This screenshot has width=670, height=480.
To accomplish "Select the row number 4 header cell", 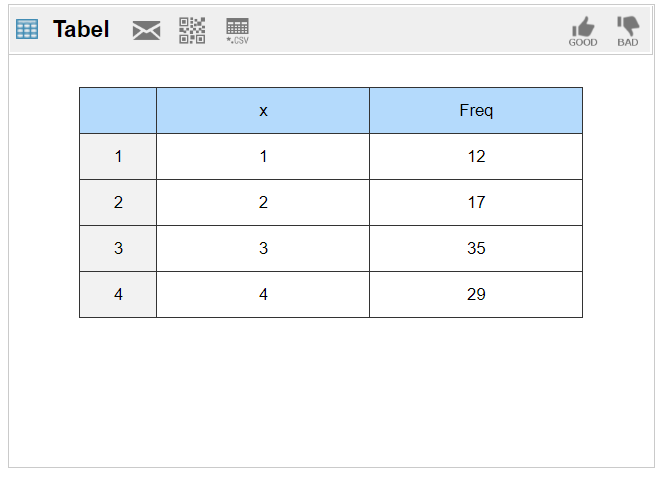I will [118, 295].
